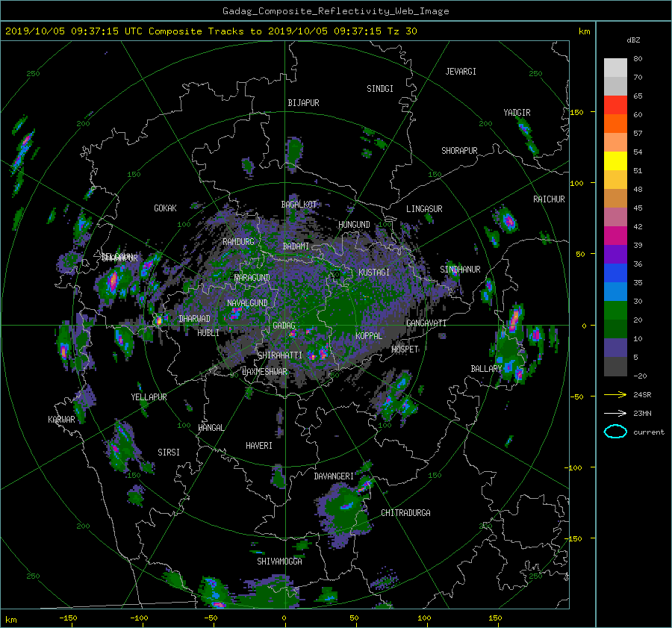Click the YADGIR city label
The width and height of the screenshot is (672, 628).
[x=517, y=113]
